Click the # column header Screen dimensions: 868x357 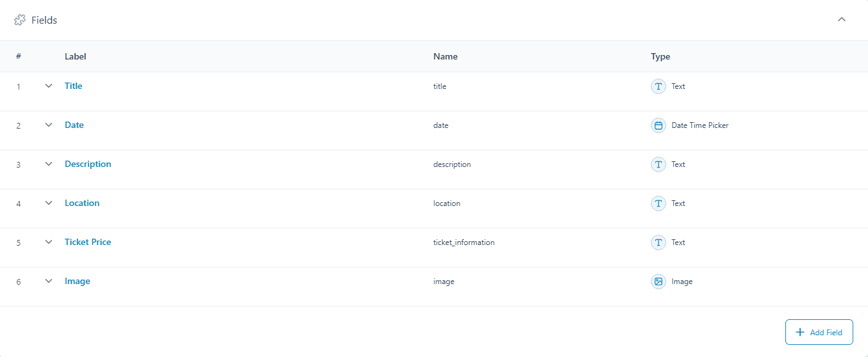19,56
